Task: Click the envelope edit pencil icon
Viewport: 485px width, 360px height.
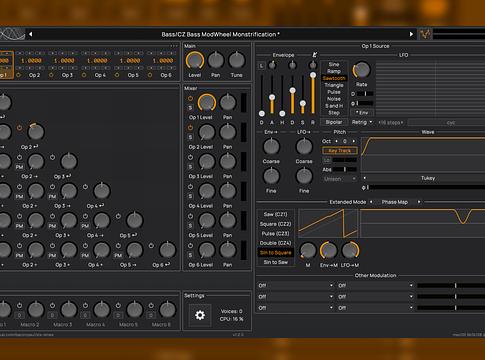Action: pos(314,55)
